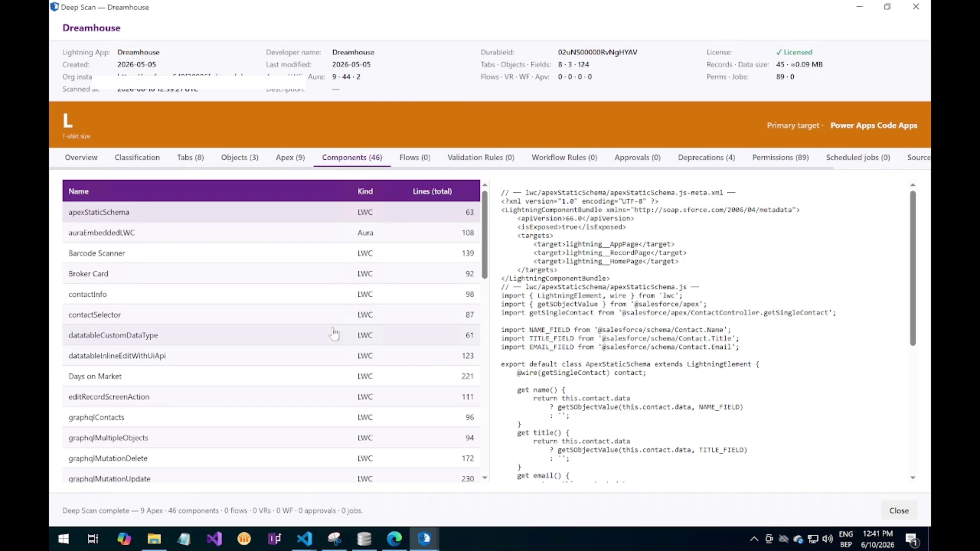Open the Classification tab

[137, 157]
